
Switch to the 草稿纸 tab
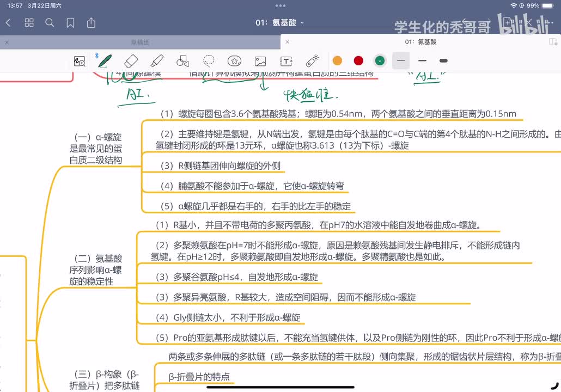pos(140,42)
